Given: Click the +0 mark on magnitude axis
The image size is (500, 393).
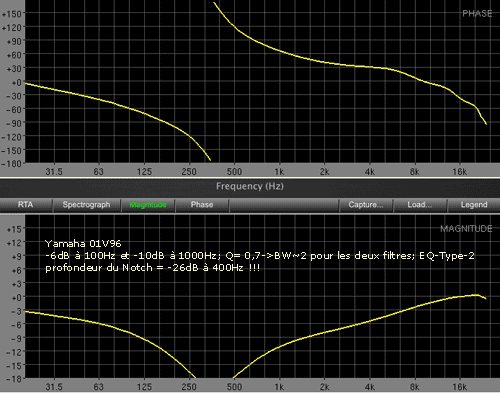Looking at the screenshot, I should pyautogui.click(x=16, y=297).
